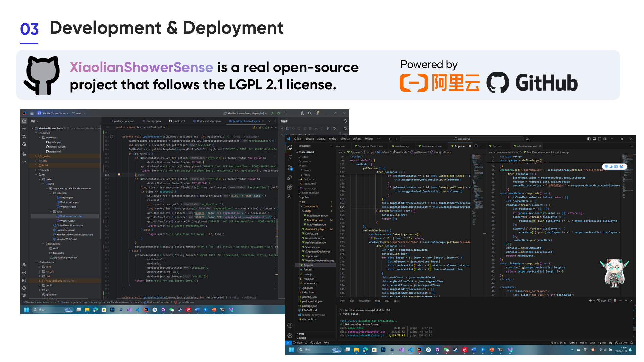Image resolution: width=644 pixels, height=362 pixels.
Task: Switch to package-lock.json tab in IntelliJ
Action: tap(122, 121)
